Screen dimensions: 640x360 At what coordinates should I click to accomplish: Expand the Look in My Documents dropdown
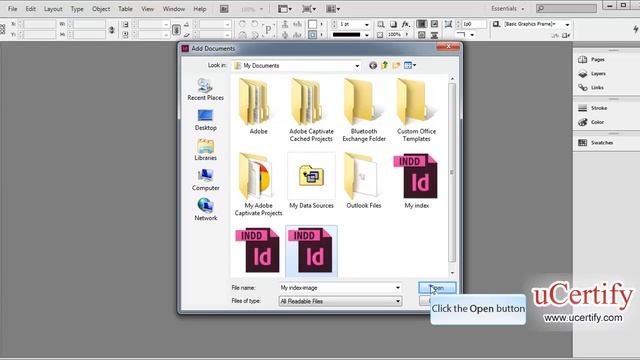click(x=357, y=66)
